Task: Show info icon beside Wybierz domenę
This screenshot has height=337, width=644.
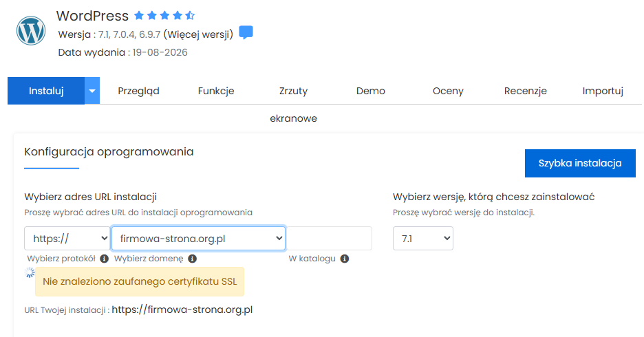Action: 192,259
